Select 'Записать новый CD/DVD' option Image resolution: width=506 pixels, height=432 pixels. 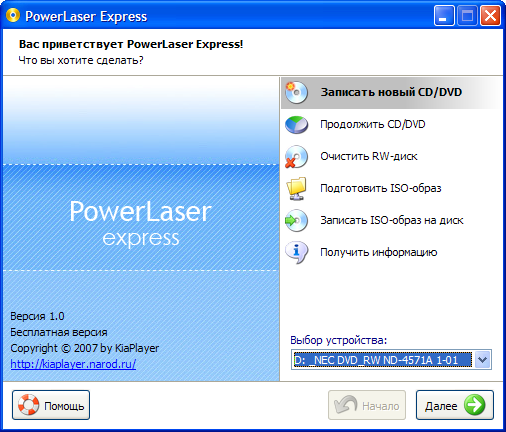click(391, 92)
